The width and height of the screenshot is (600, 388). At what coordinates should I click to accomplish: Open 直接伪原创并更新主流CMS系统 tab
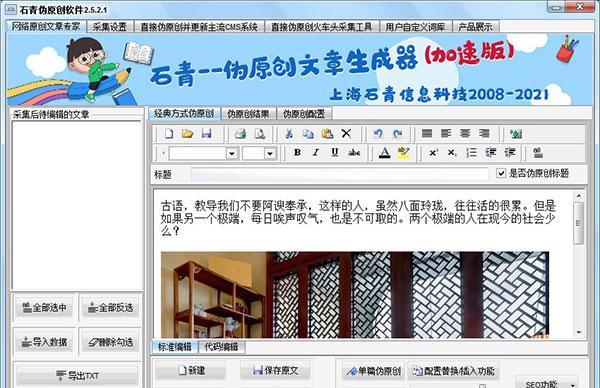[x=199, y=27]
